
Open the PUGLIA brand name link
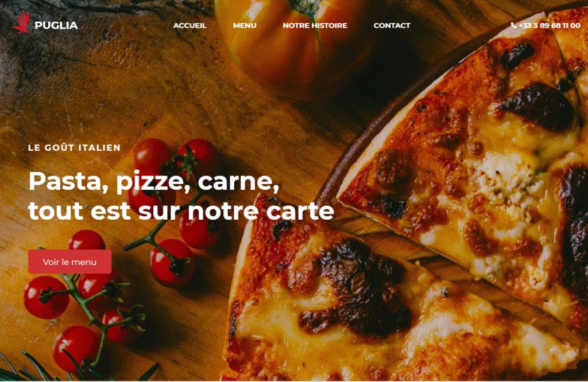pos(56,25)
